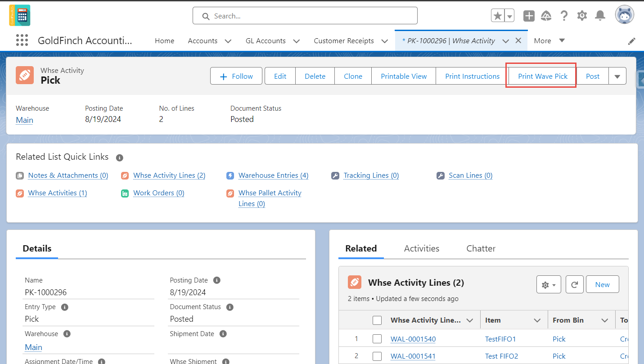Select the Details tab

pyautogui.click(x=37, y=248)
